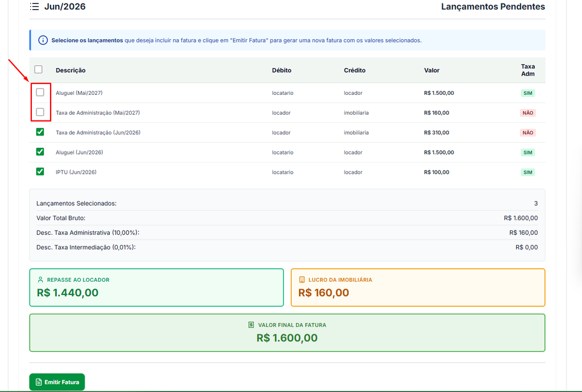Click the SIM badge in Aluguel (Jun/2026) row
Viewport: 582px width, 392px height.
click(528, 152)
